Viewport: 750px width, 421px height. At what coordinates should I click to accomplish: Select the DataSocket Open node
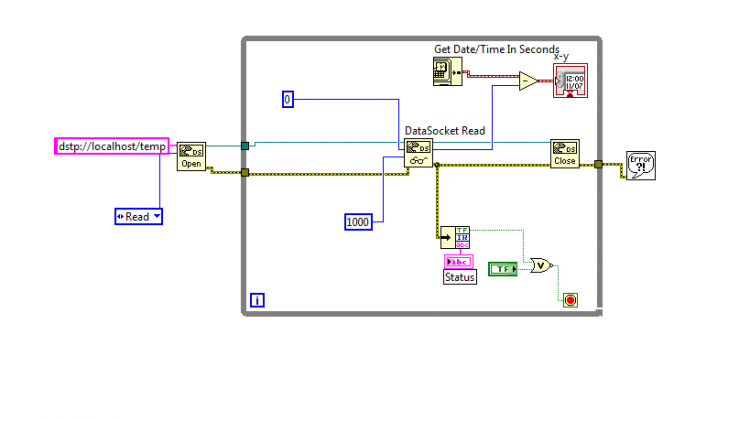coord(191,156)
